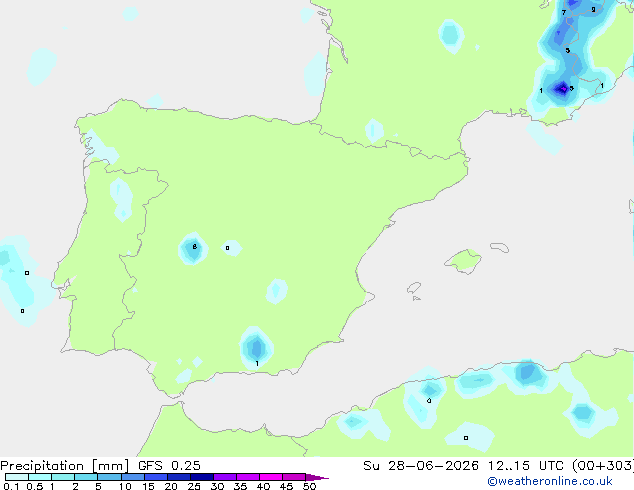Click the GFS 0.25 model label
Image resolution: width=634 pixels, height=490 pixels.
169,466
